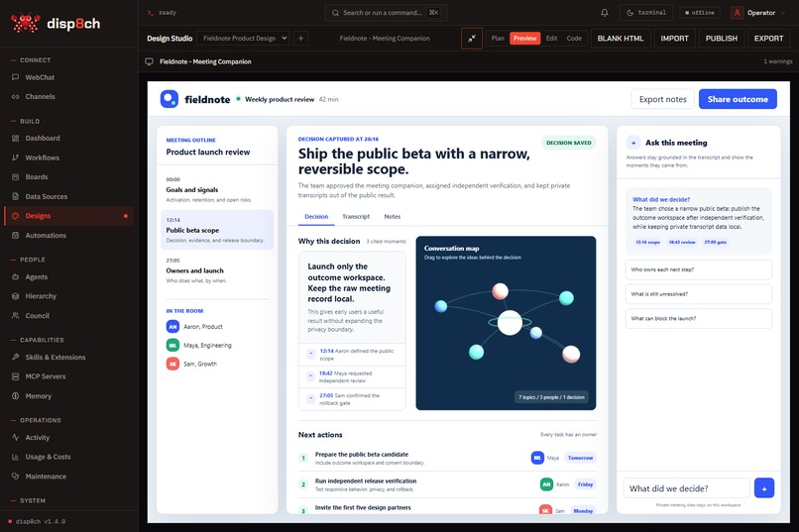This screenshot has width=799, height=532.
Task: Open the Transcript tab
Action: coord(356,217)
